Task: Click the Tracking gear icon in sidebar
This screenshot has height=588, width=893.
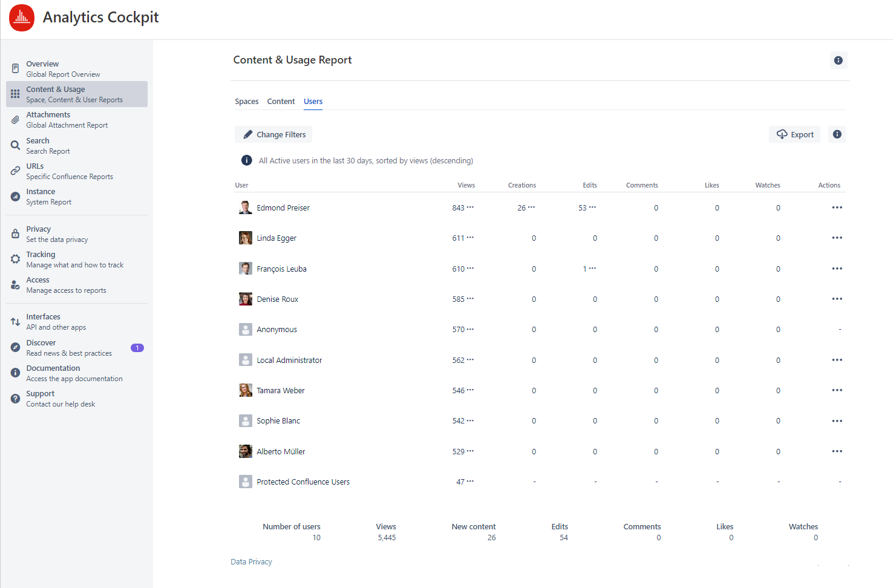Action: pyautogui.click(x=16, y=259)
